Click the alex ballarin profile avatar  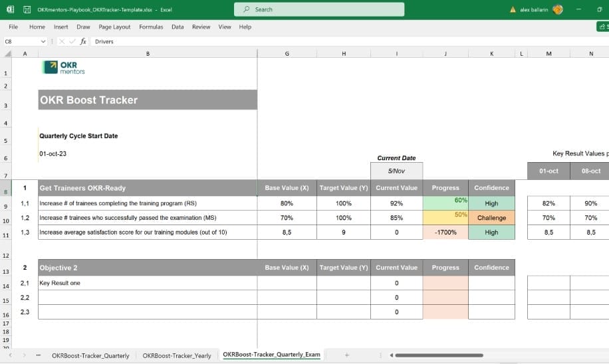click(x=558, y=10)
